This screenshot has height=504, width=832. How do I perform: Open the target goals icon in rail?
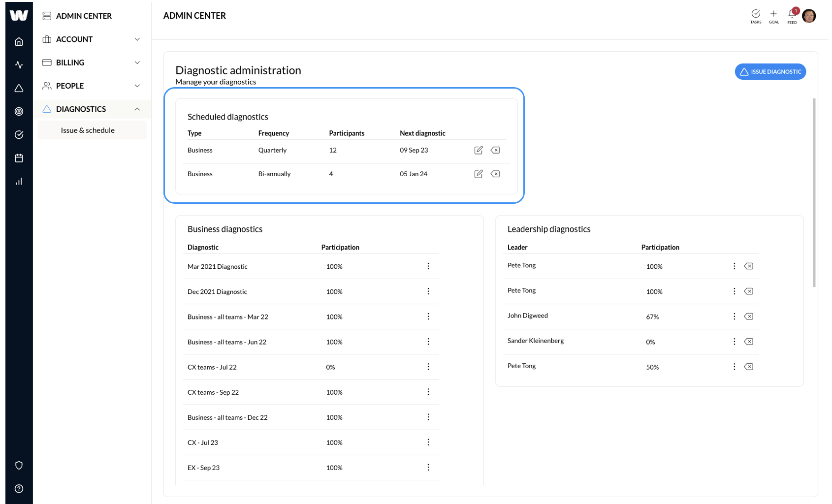[x=19, y=112]
